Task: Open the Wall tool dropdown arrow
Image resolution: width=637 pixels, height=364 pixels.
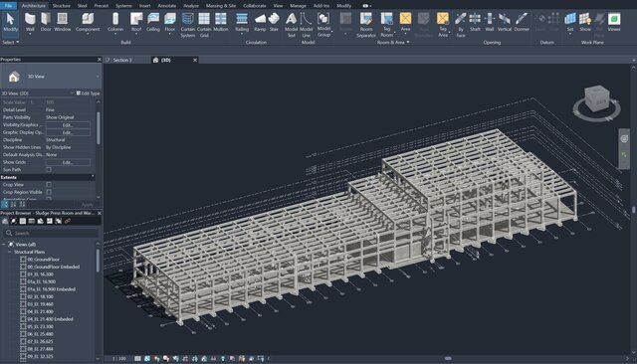Action: tap(30, 34)
